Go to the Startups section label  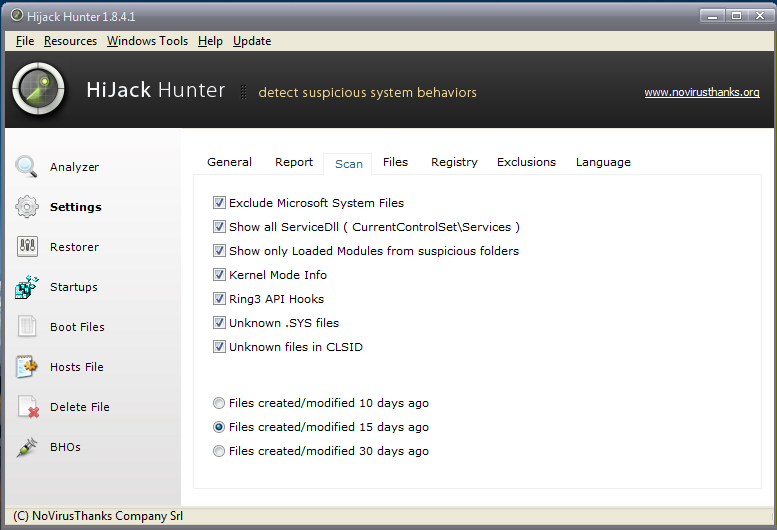tap(74, 287)
